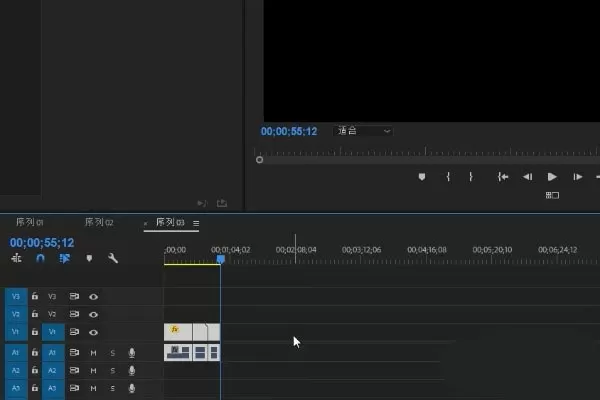Toggle track targeting for A2
600x400 pixels.
[53, 371]
